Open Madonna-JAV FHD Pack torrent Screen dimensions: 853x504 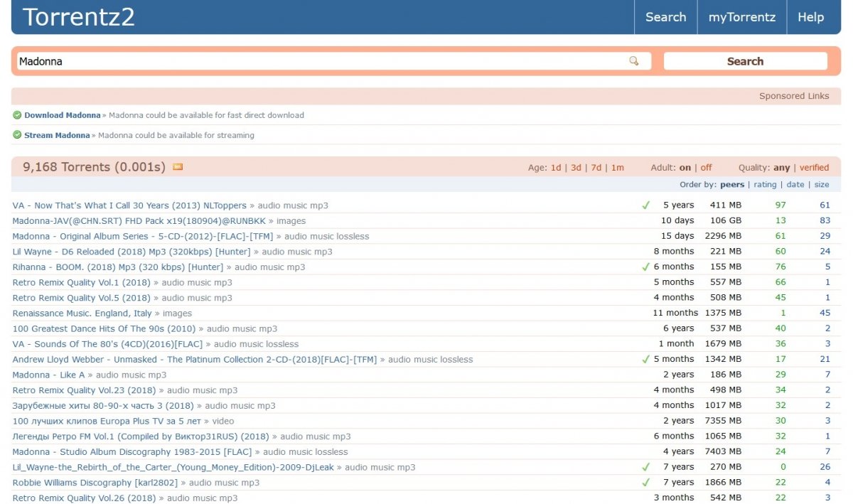(x=139, y=221)
